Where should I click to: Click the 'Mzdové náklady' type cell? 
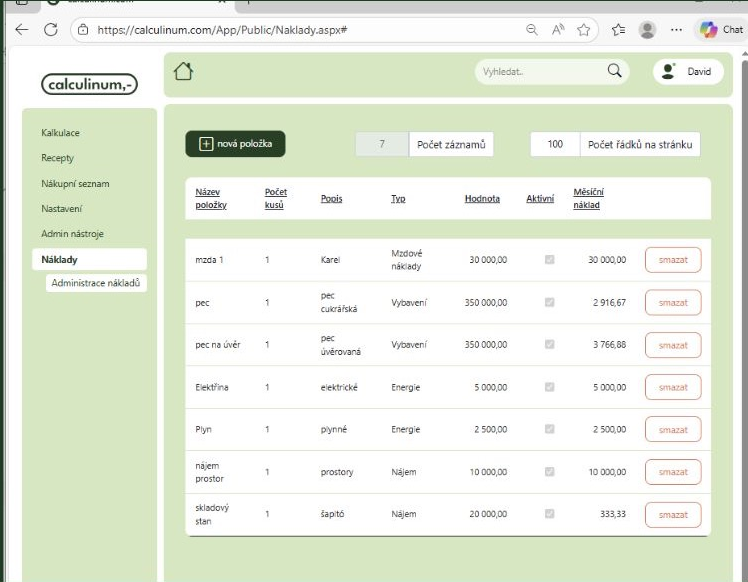(x=406, y=260)
